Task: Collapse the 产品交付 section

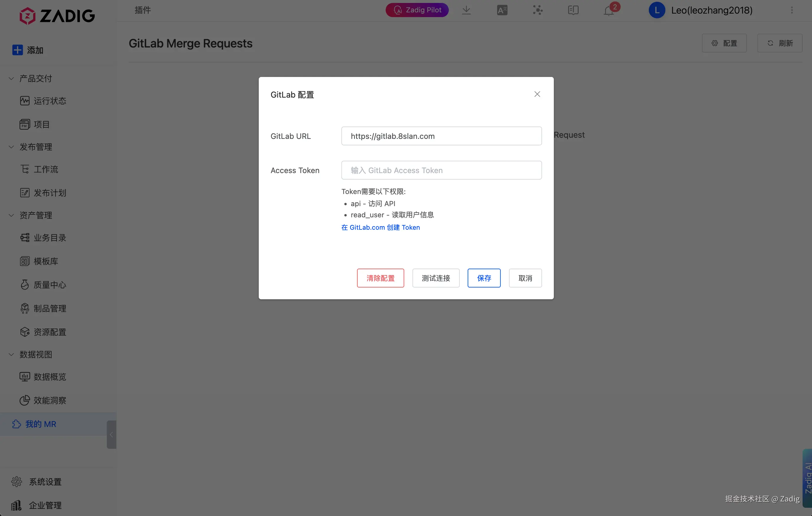Action: 11,78
